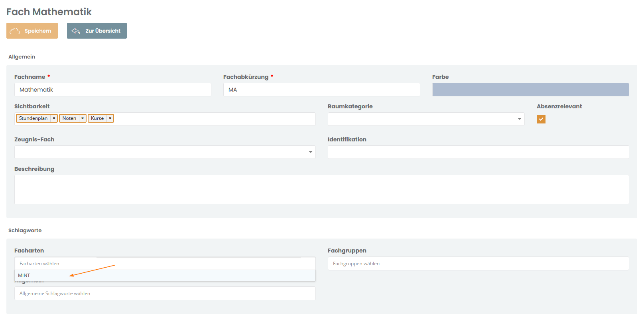Screen dimensions: 644x321
Task: Focus the Fachname input field
Action: click(113, 90)
